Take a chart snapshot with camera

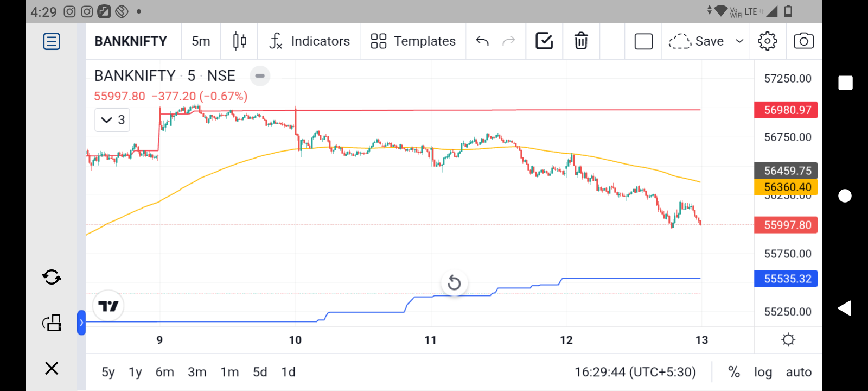point(803,41)
